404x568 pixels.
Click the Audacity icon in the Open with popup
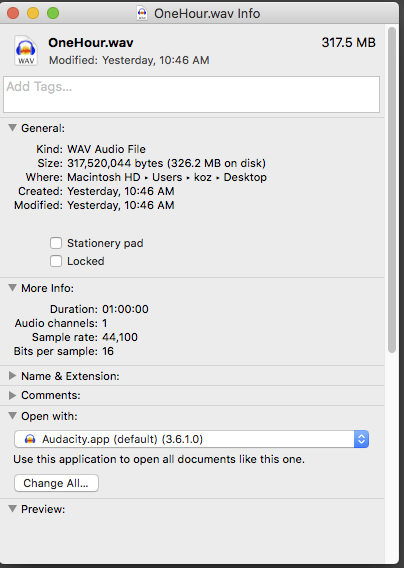click(30, 439)
